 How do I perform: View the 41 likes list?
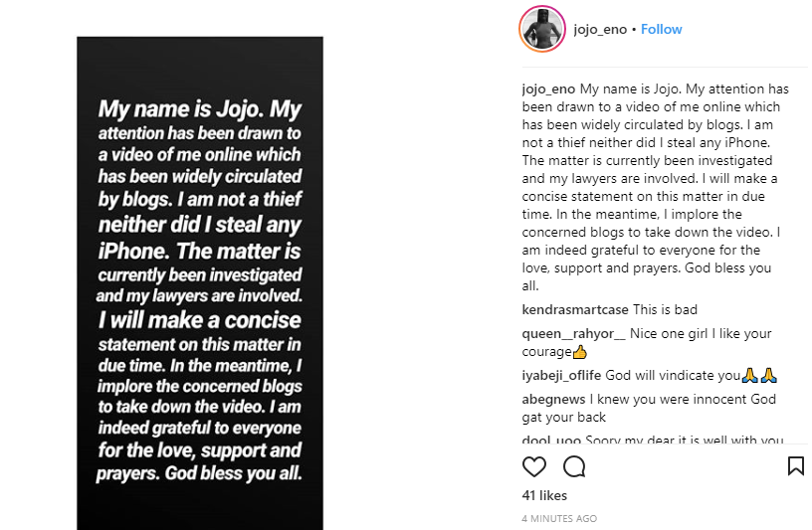coord(542,495)
